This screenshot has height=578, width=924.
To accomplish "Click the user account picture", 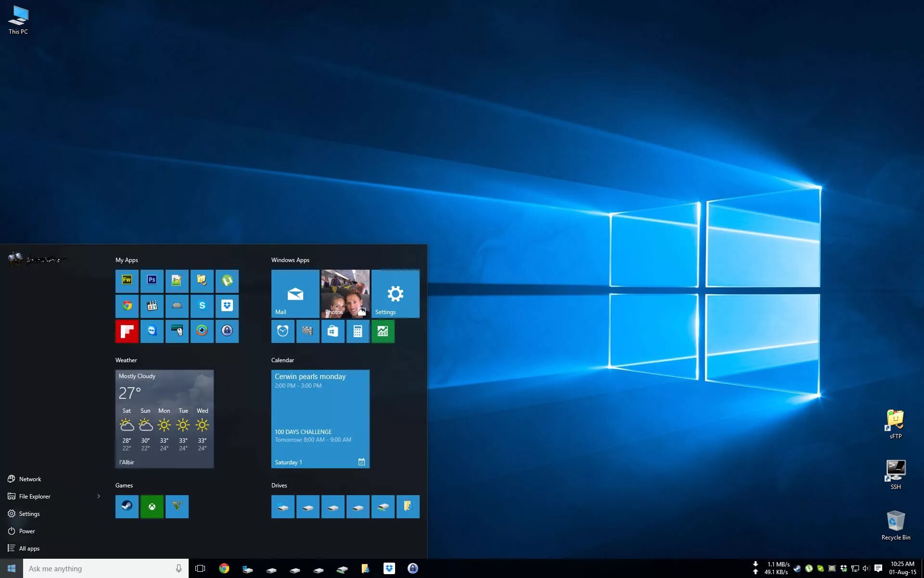I will click(x=15, y=259).
